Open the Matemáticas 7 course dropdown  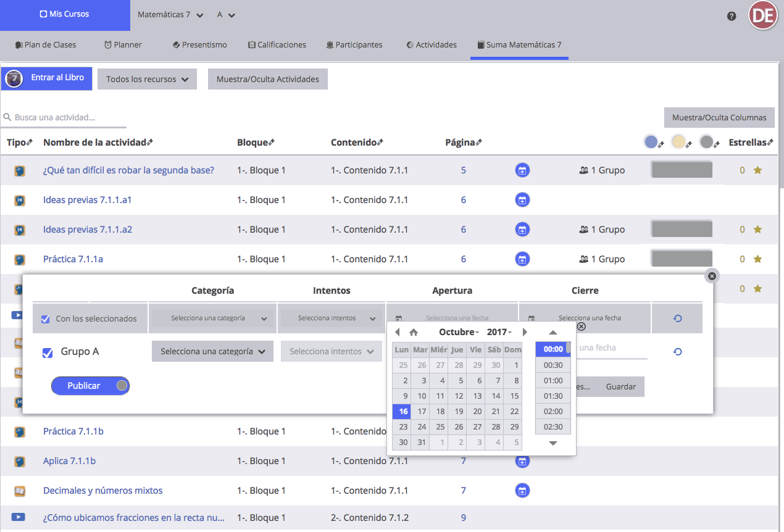coord(170,15)
